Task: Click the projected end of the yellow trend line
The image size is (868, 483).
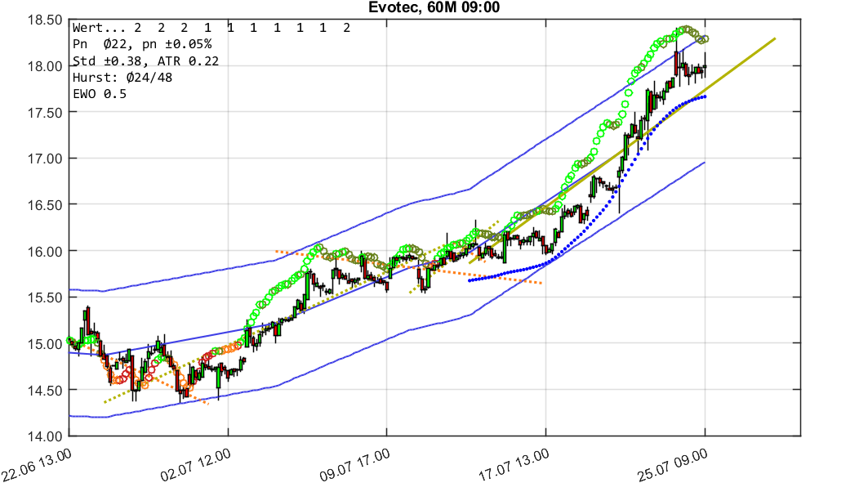Action: click(774, 38)
